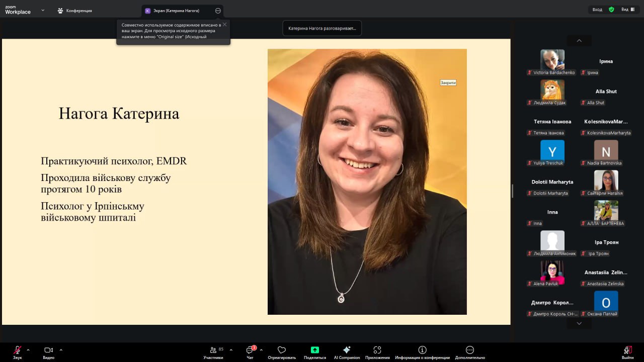Expand video options arrow beside Видео

pyautogui.click(x=61, y=350)
